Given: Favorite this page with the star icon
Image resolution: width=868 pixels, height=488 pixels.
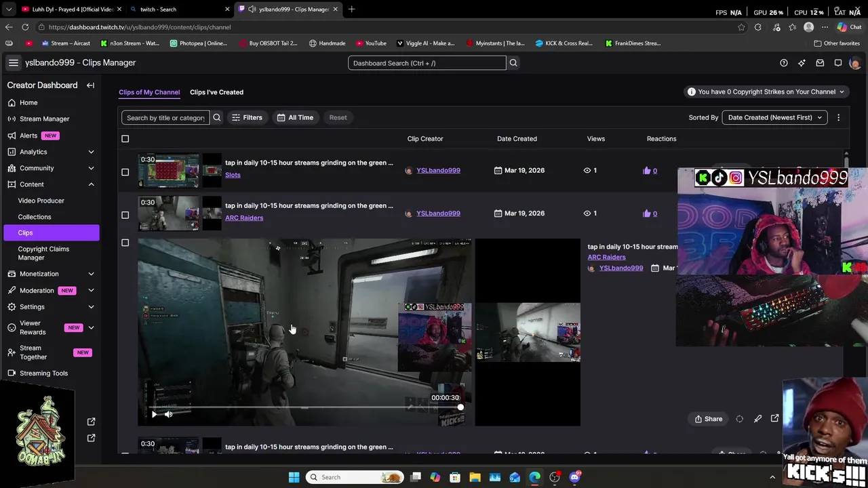Looking at the screenshot, I should [741, 27].
